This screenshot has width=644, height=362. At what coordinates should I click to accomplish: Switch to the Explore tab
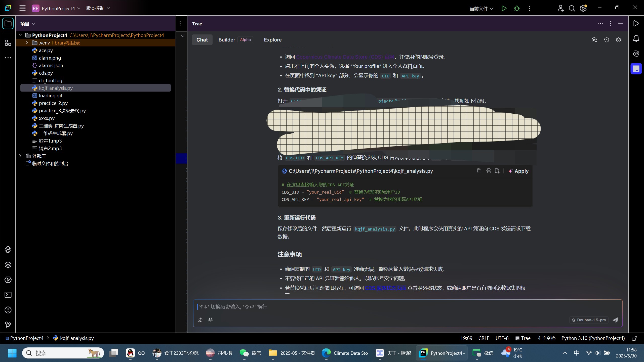272,40
